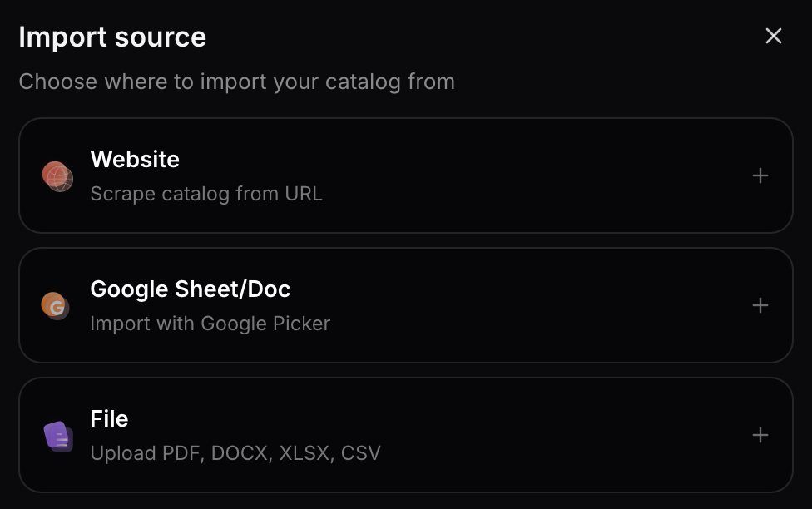
Task: Click the "Import with Google Picker" description
Action: pos(210,324)
